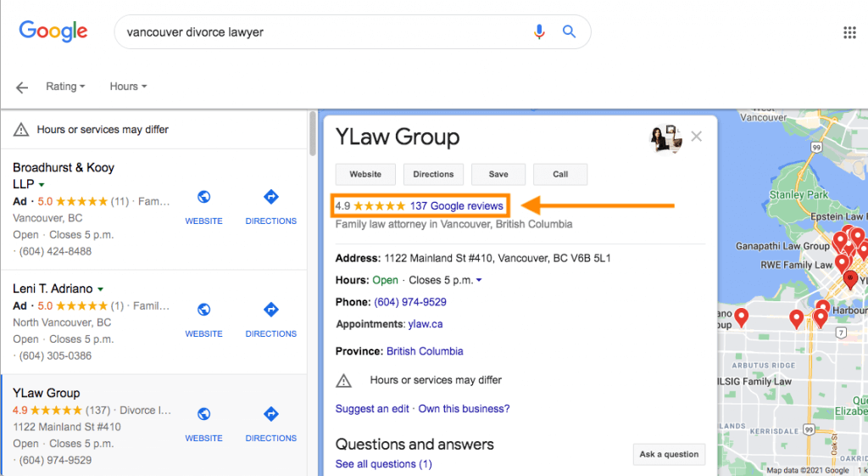This screenshot has width=868, height=476.
Task: Start voice search with the microphone icon
Action: pyautogui.click(x=538, y=31)
